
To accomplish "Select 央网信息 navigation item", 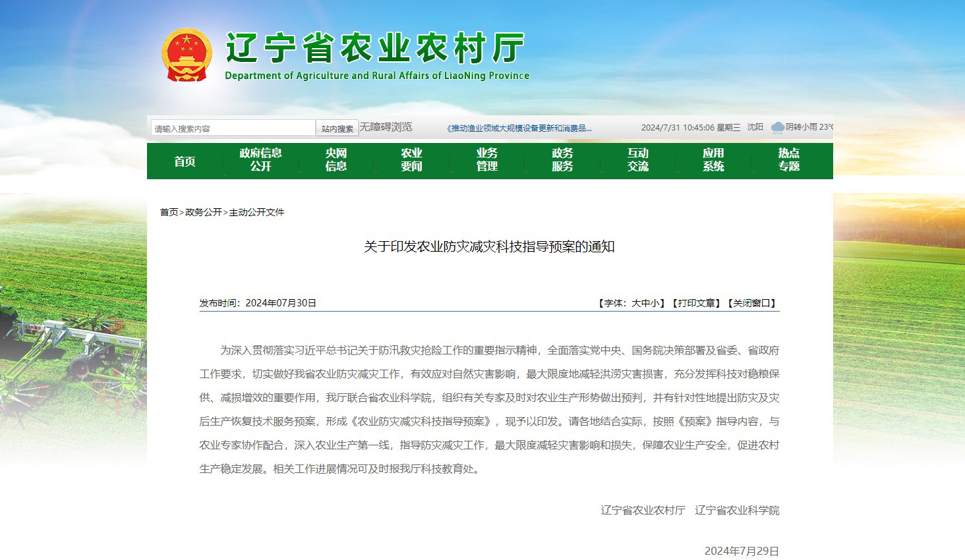I will point(336,160).
